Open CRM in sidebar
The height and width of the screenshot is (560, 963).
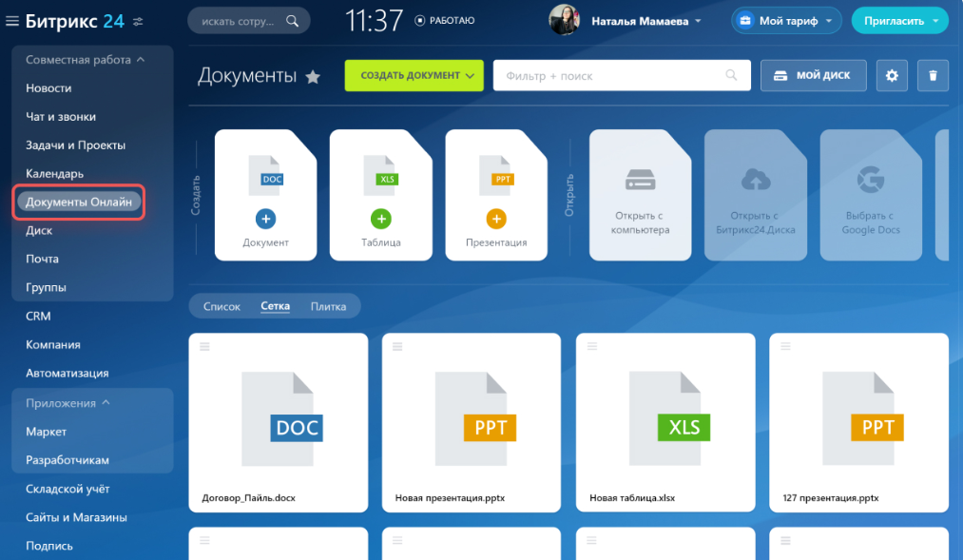tap(38, 317)
